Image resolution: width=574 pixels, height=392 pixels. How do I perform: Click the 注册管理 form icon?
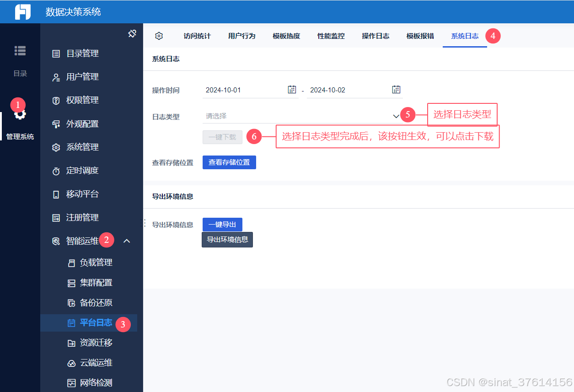(x=56, y=218)
